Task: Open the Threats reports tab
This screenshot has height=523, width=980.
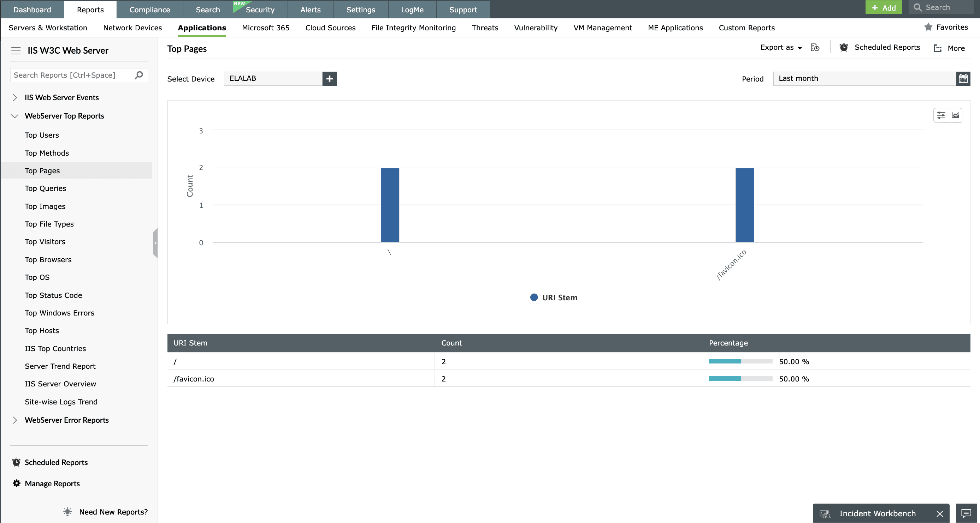Action: (x=485, y=28)
